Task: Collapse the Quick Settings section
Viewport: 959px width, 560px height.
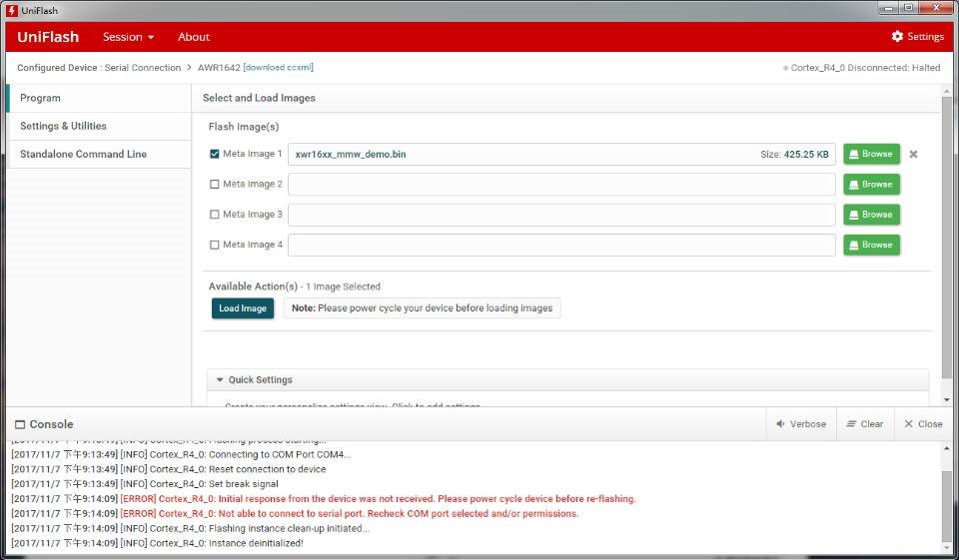Action: (220, 379)
